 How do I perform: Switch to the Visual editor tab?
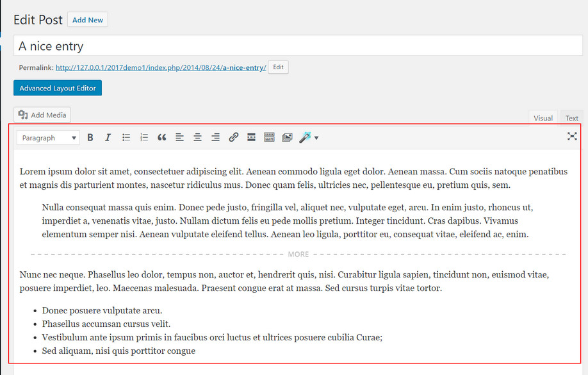pyautogui.click(x=543, y=118)
